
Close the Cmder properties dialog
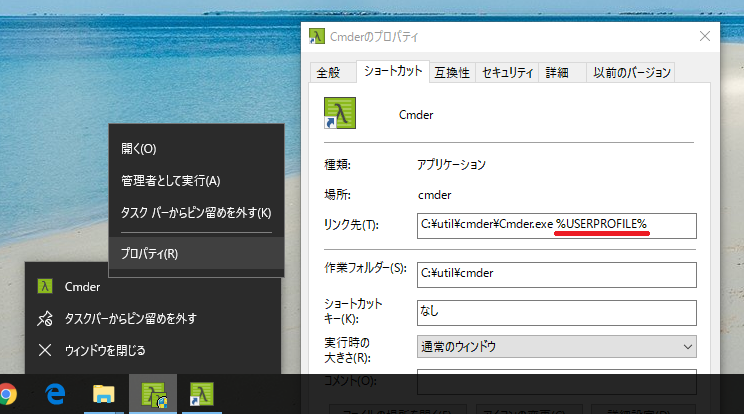705,36
